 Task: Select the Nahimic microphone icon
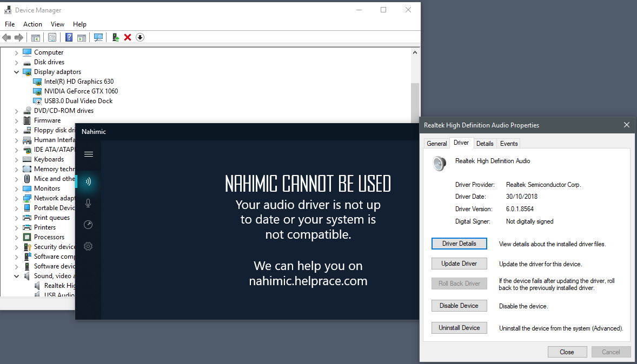[x=88, y=203]
